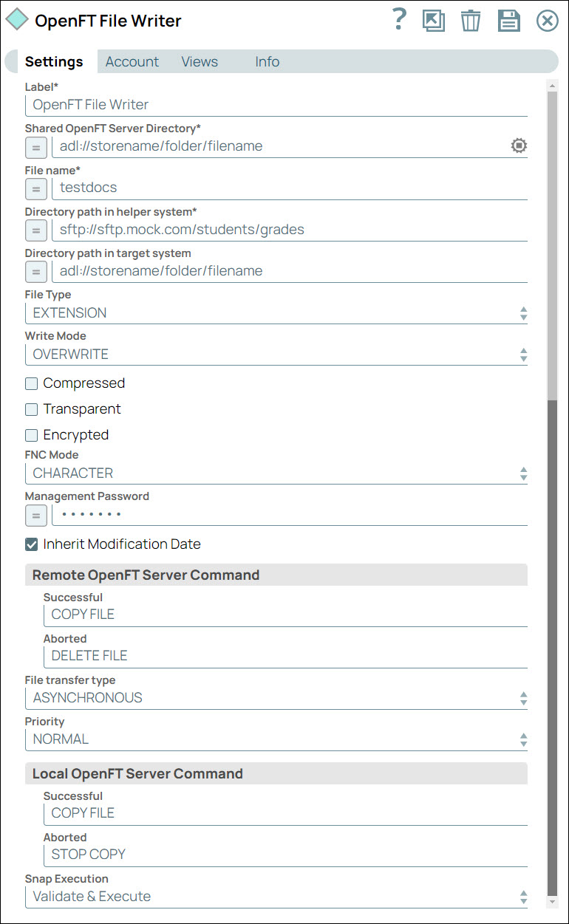Image resolution: width=569 pixels, height=924 pixels.
Task: Toggle expression mode for Management Password
Action: pyautogui.click(x=36, y=515)
